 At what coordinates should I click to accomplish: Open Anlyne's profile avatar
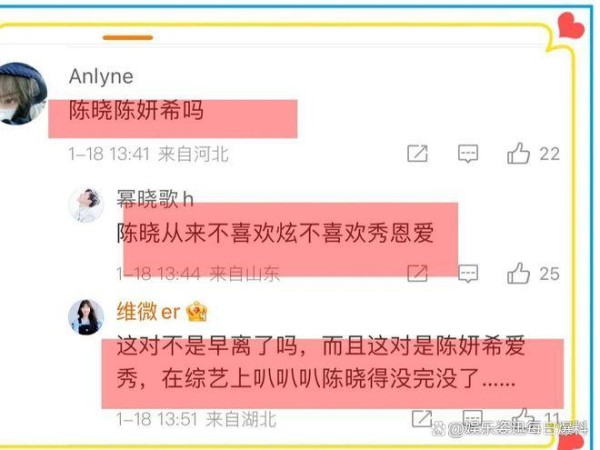click(x=21, y=94)
